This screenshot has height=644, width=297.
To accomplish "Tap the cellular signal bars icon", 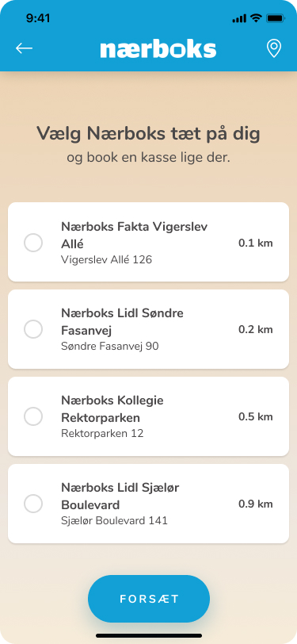I will coord(239,18).
